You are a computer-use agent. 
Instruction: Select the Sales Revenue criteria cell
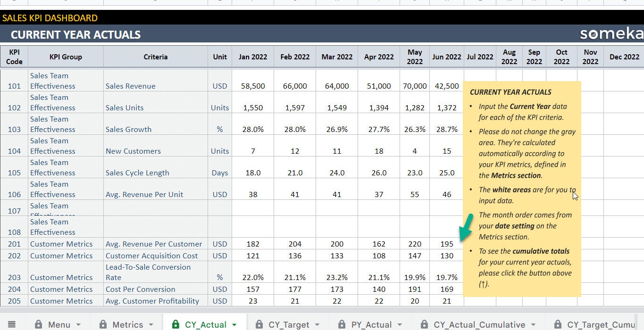(x=156, y=81)
